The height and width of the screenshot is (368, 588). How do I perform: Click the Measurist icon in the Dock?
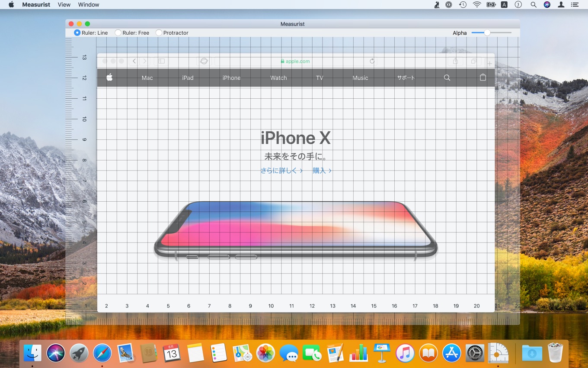click(x=499, y=353)
